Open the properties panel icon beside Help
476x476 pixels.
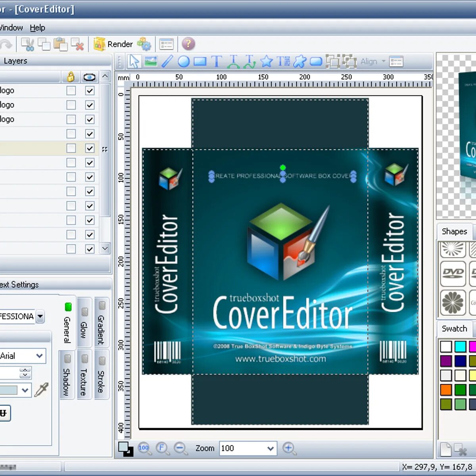(x=167, y=44)
